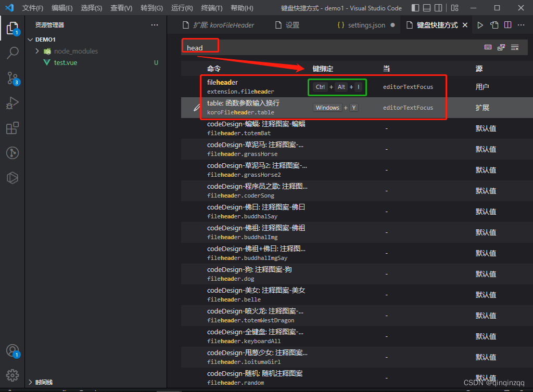Select fileheader.buddhalImg command row
This screenshot has width=533, height=392.
(357, 232)
